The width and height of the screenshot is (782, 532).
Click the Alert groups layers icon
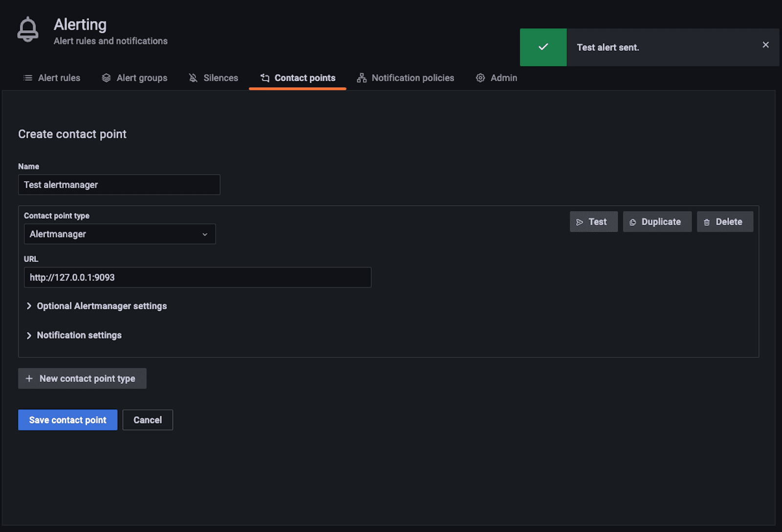coord(106,78)
